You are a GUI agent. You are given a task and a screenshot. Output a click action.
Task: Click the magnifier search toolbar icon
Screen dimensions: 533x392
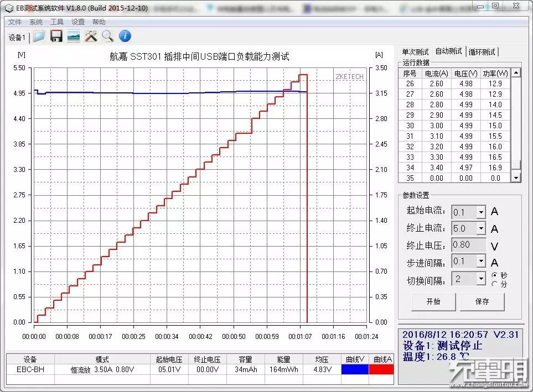(108, 36)
